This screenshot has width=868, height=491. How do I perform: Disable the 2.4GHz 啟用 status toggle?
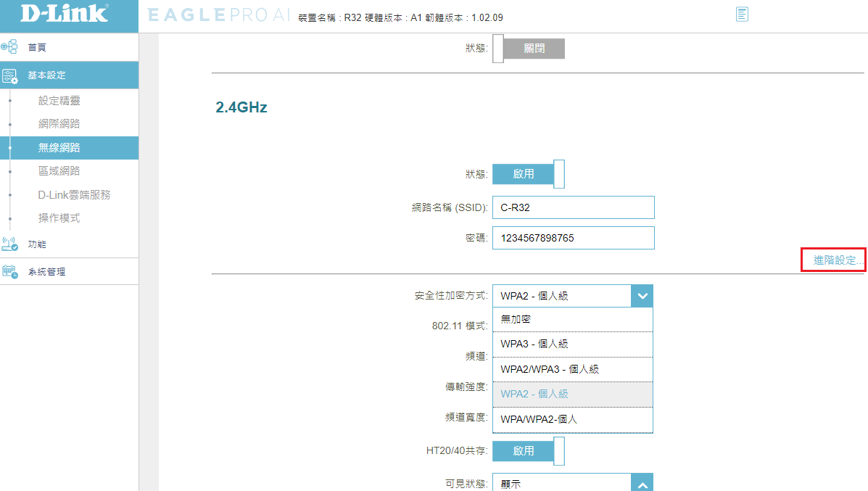click(528, 174)
